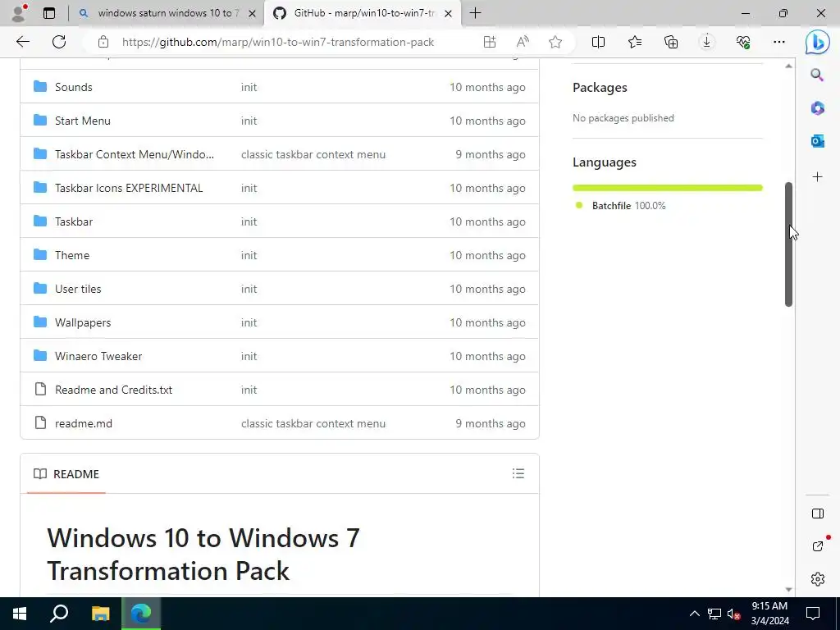Go back with the browser back arrow
The height and width of the screenshot is (630, 840).
point(22,42)
